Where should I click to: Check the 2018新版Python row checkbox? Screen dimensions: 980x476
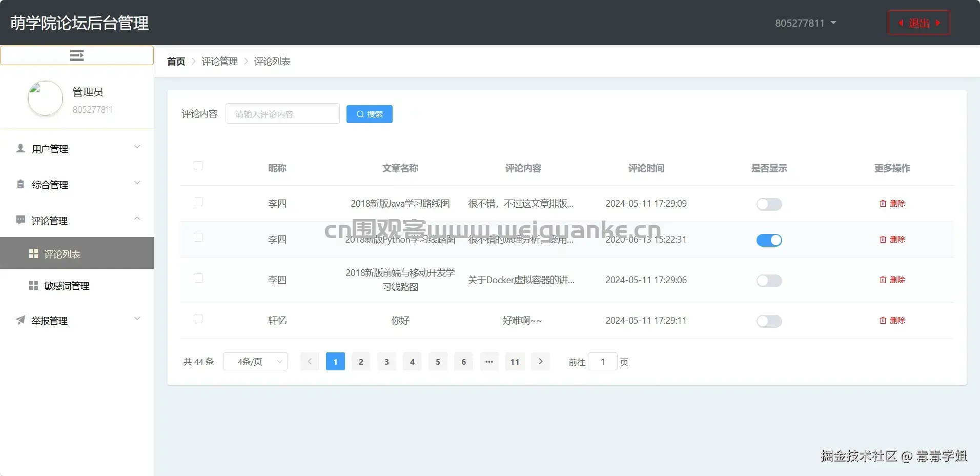[198, 237]
